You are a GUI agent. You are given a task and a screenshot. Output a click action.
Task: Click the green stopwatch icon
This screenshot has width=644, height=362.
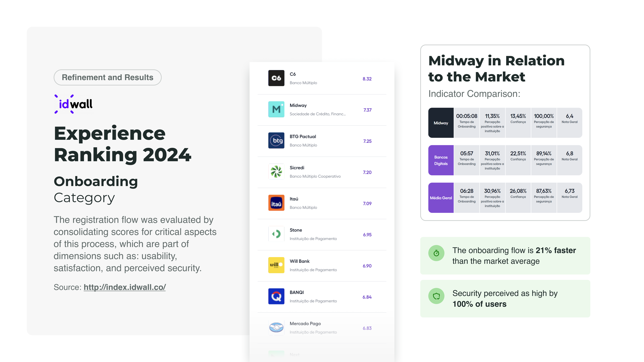coord(436,253)
